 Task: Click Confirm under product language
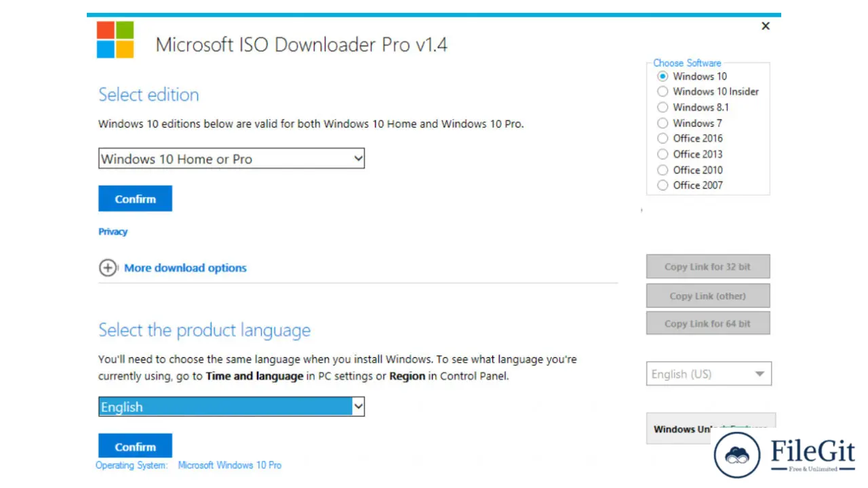135,446
